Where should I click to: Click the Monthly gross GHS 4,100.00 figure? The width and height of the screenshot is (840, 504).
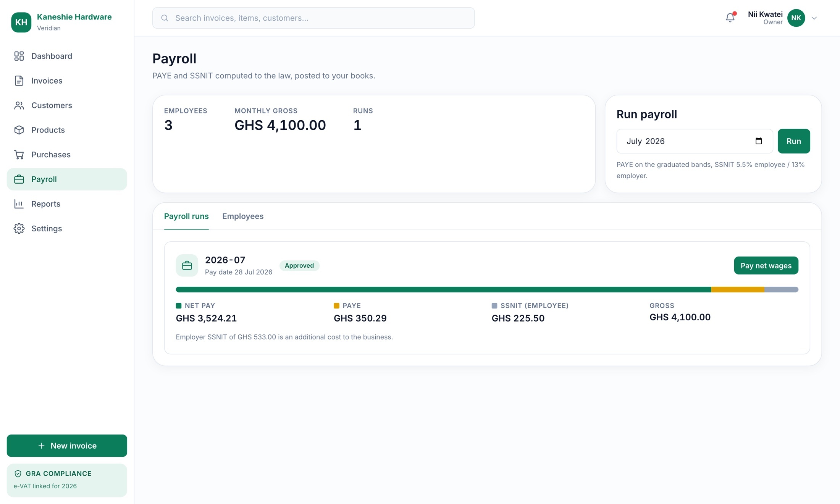pyautogui.click(x=280, y=125)
